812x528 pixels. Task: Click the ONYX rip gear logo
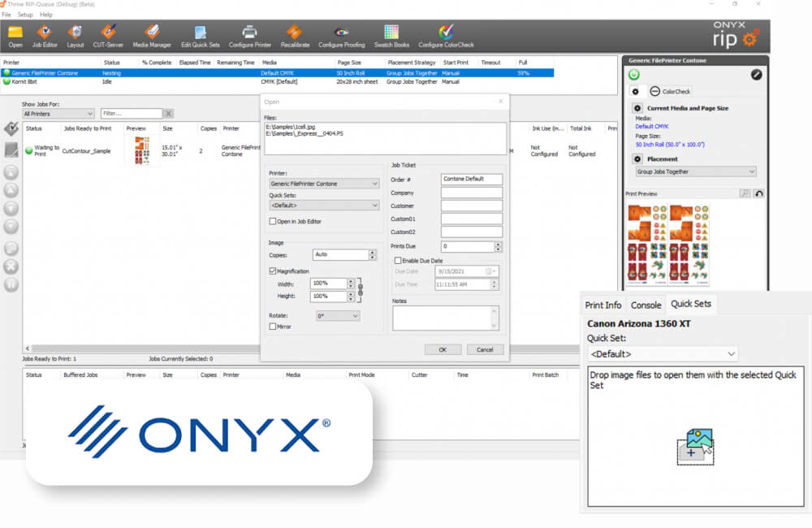[749, 39]
